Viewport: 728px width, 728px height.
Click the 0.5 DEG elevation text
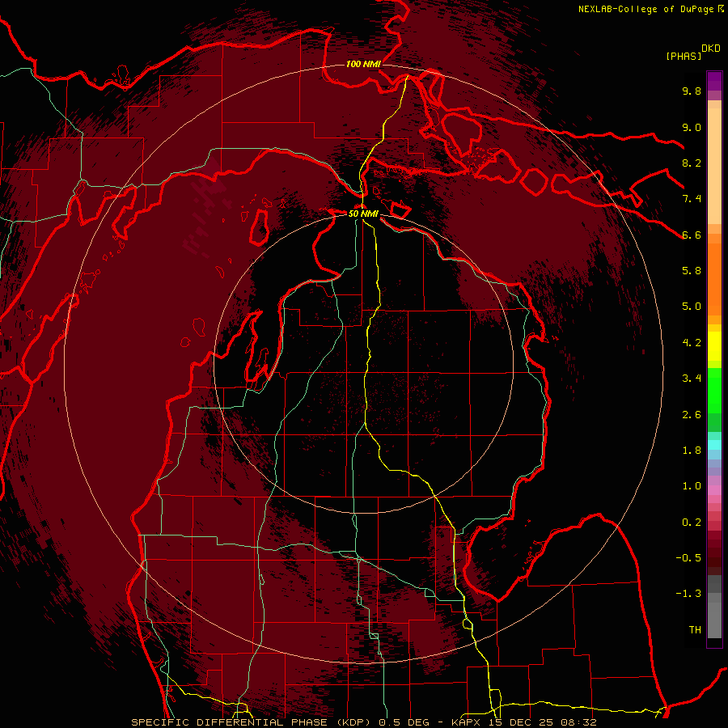[x=404, y=722]
